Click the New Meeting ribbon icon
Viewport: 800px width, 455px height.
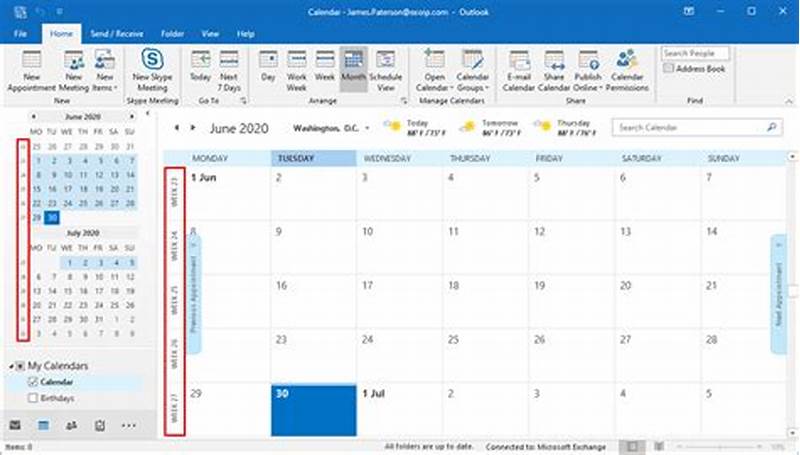74,71
